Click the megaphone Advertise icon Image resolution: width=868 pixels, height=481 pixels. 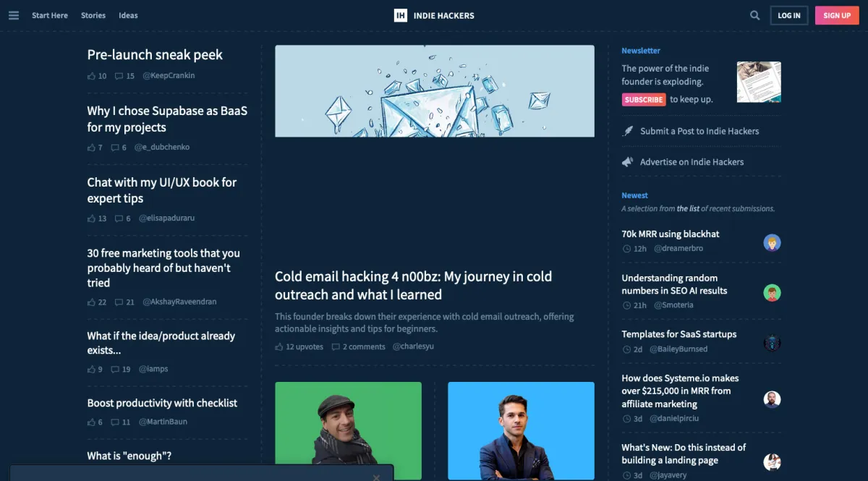coord(628,162)
